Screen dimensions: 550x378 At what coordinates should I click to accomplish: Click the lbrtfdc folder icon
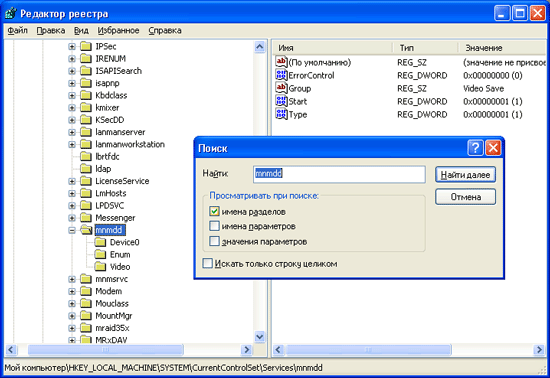(86, 156)
